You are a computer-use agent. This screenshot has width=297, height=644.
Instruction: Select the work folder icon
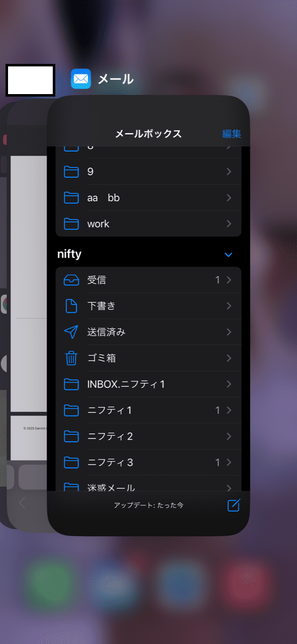71,224
